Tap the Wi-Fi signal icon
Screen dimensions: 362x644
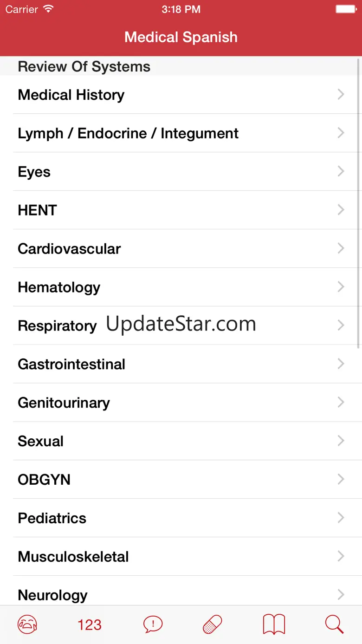click(48, 9)
